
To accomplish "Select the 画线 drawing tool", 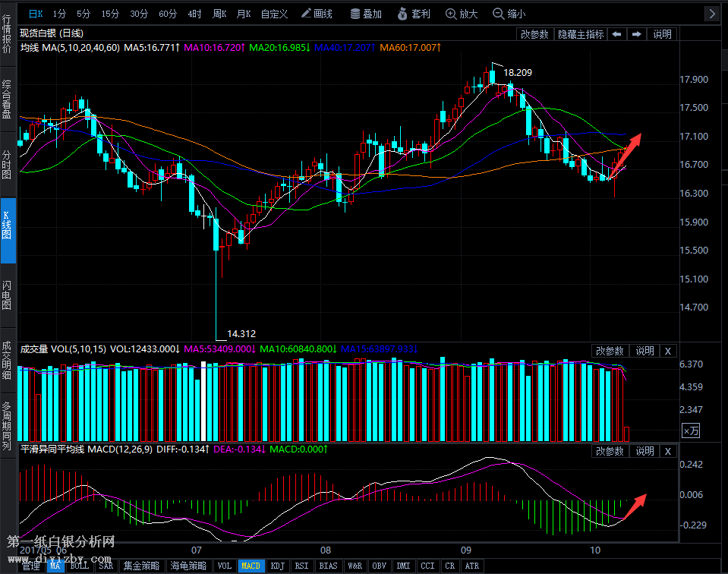I will 316,14.
